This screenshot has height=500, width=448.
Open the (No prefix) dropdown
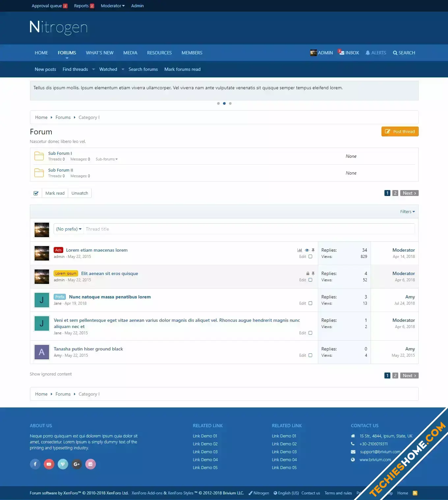coord(69,229)
